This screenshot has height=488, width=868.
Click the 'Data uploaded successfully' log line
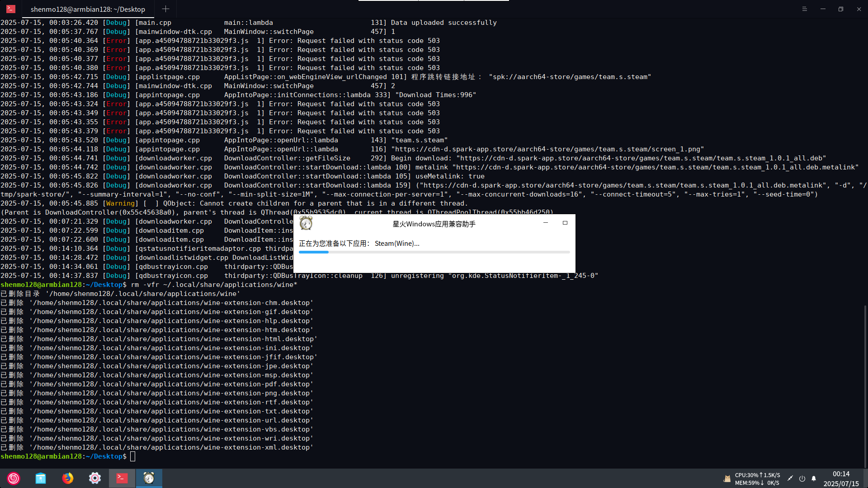tap(443, 23)
